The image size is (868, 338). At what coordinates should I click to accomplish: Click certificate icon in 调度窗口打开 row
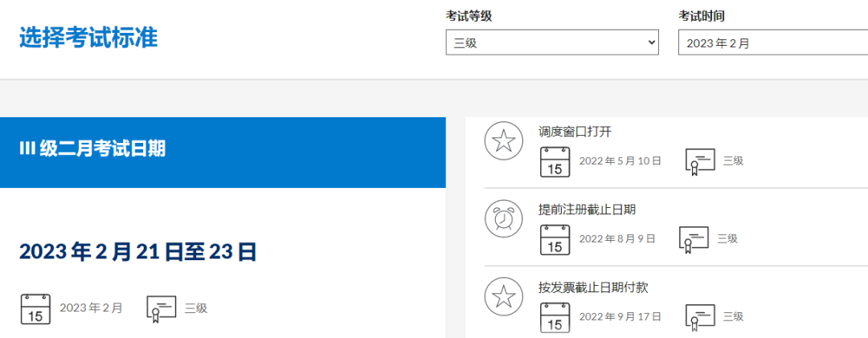[700, 161]
